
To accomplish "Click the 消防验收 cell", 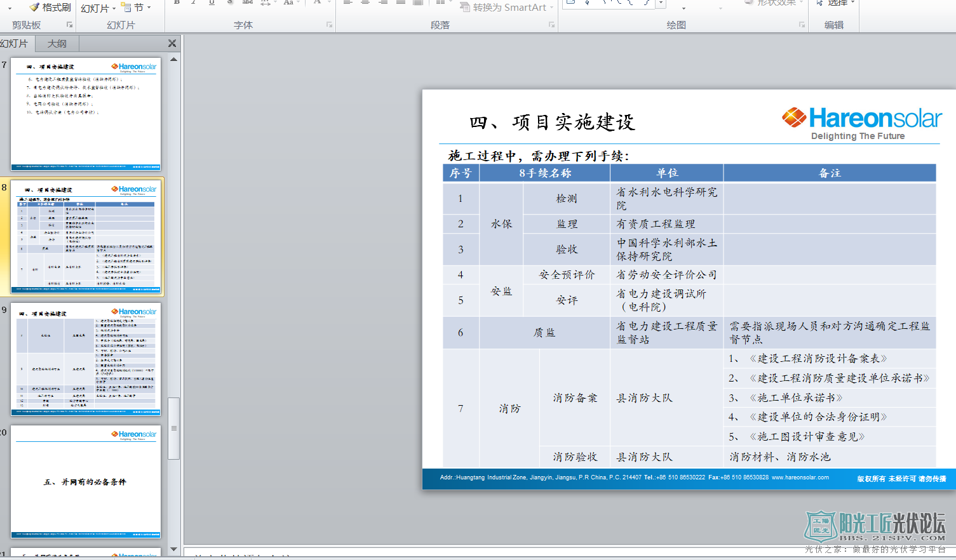I will tap(575, 457).
